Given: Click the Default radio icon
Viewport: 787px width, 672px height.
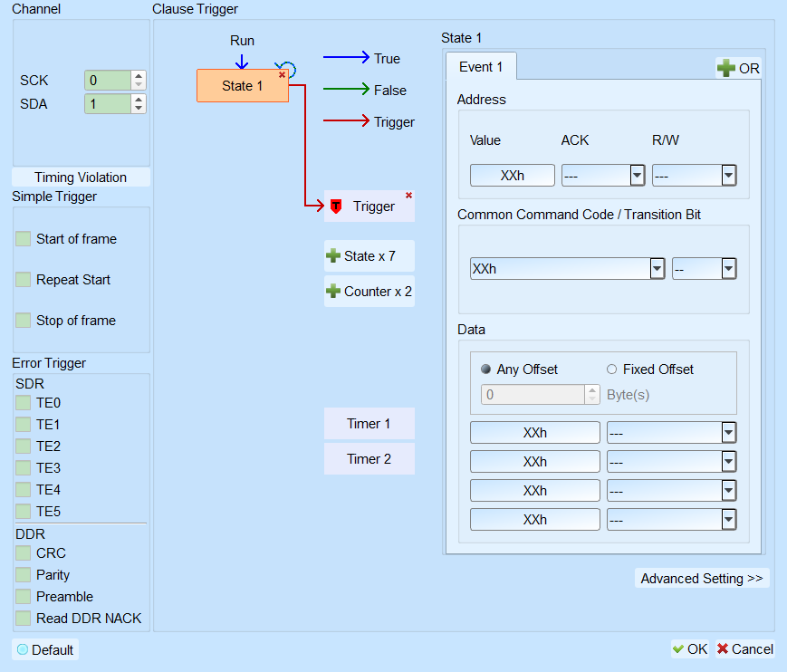Looking at the screenshot, I should [x=22, y=649].
